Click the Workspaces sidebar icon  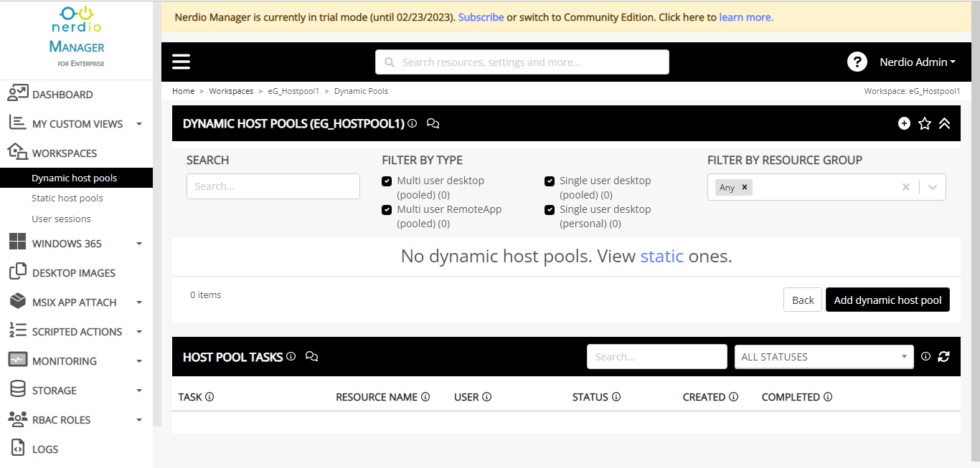[18, 152]
